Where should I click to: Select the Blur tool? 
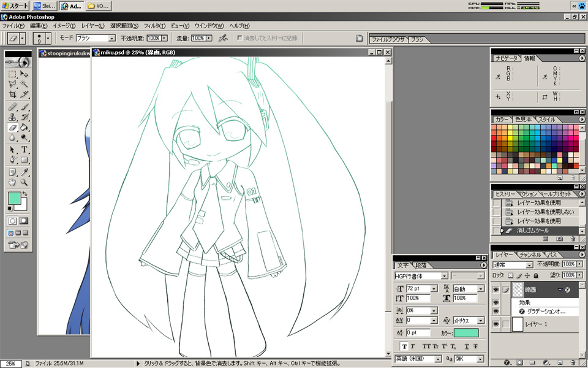click(x=12, y=138)
